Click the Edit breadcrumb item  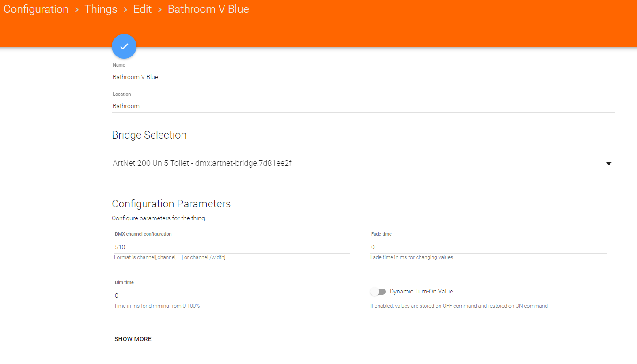pos(143,9)
